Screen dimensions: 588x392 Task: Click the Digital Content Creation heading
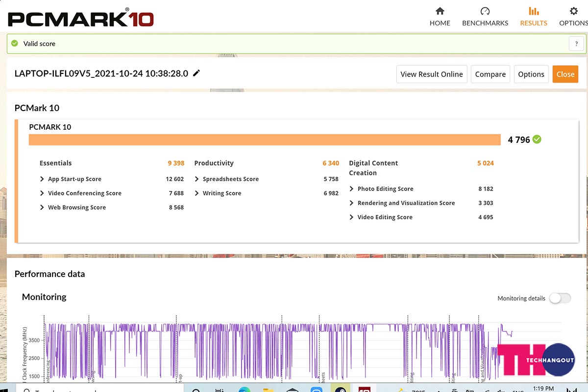coord(373,168)
